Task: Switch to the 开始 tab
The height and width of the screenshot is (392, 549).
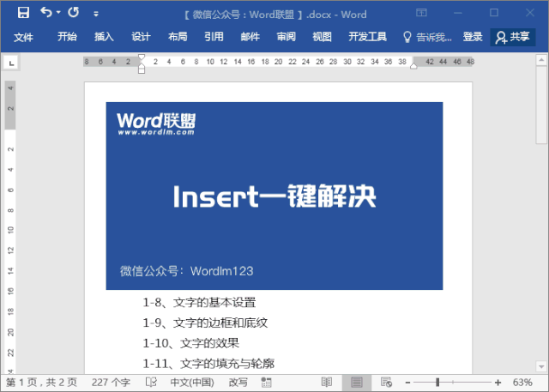Action: coord(67,36)
